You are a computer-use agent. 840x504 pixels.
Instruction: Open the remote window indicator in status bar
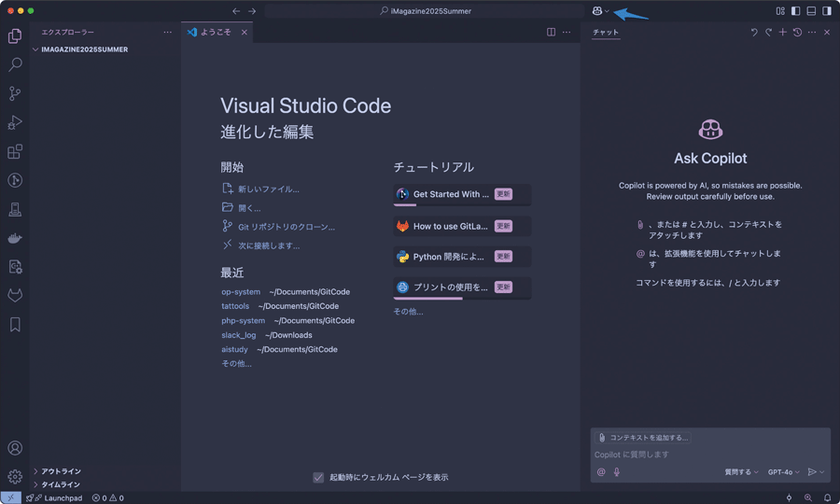[x=10, y=498]
